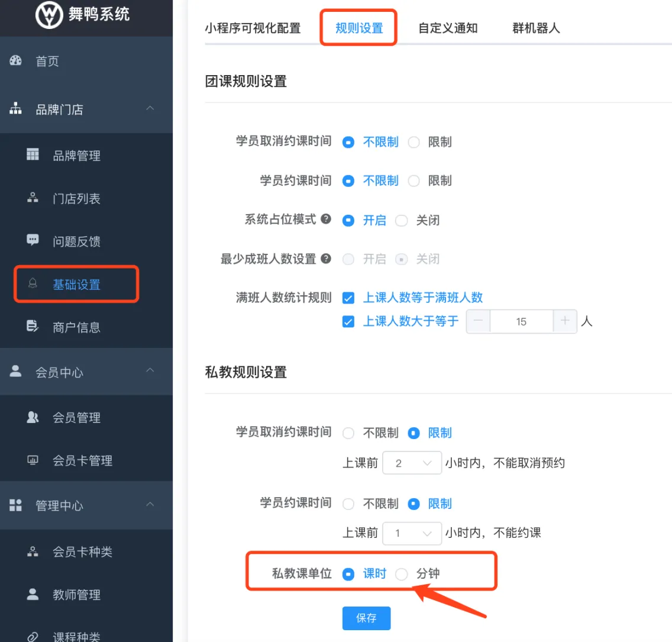Click the 会员卡管理 monitor icon
The height and width of the screenshot is (642, 672).
coord(33,460)
